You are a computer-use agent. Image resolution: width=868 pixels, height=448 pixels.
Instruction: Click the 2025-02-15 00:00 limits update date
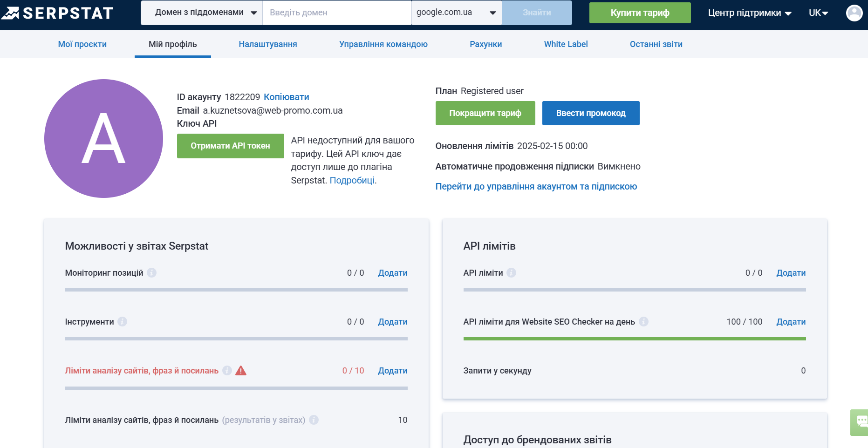pyautogui.click(x=552, y=146)
